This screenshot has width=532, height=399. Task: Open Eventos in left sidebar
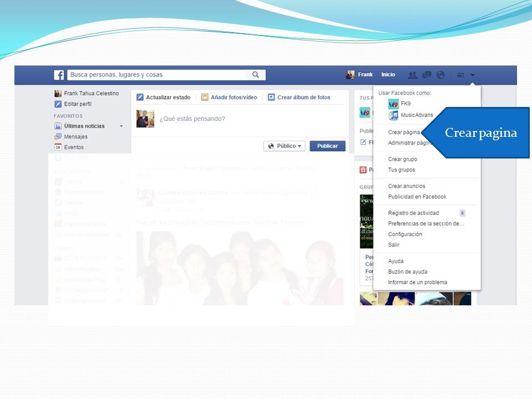[x=74, y=147]
